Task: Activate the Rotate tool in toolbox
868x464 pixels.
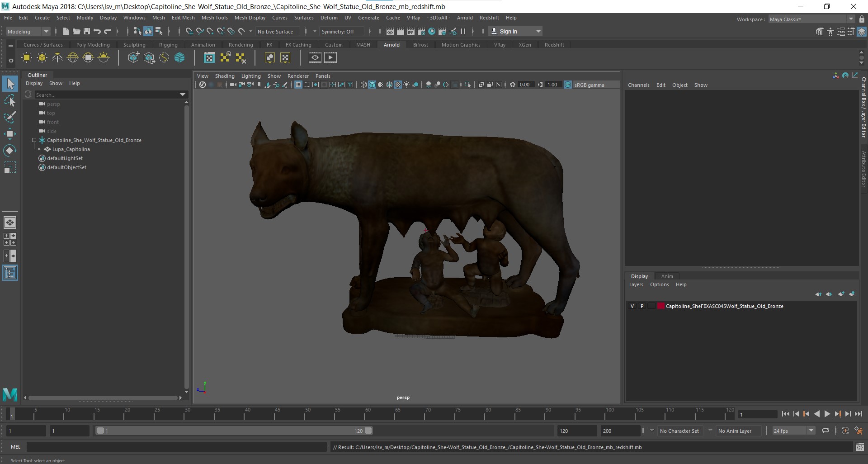Action: click(x=10, y=151)
